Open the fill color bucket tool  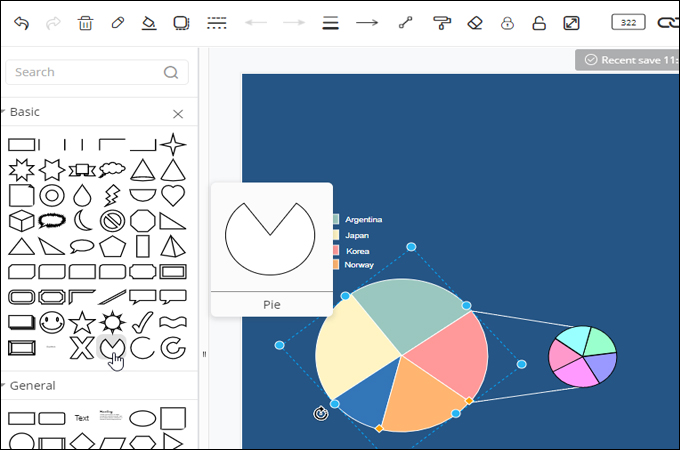(x=149, y=23)
